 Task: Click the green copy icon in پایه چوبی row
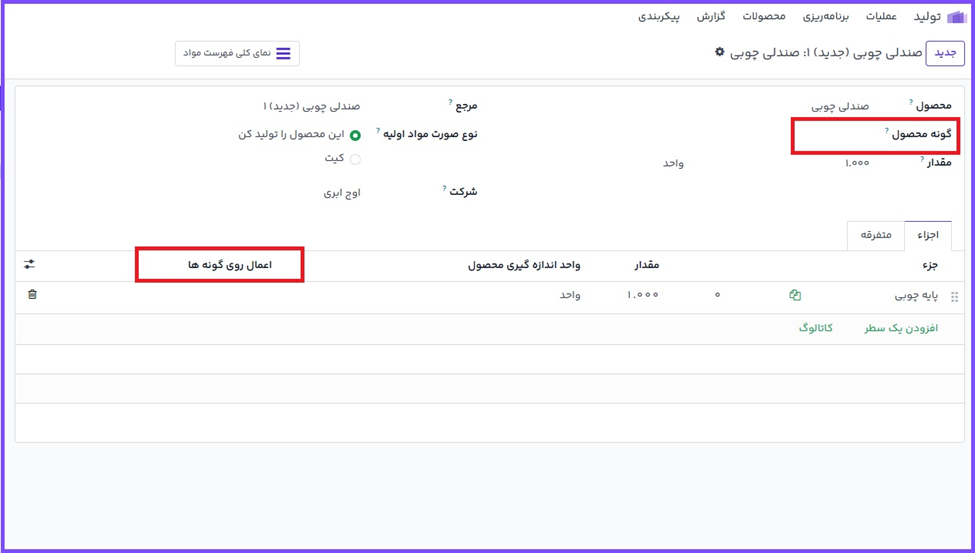pos(795,295)
